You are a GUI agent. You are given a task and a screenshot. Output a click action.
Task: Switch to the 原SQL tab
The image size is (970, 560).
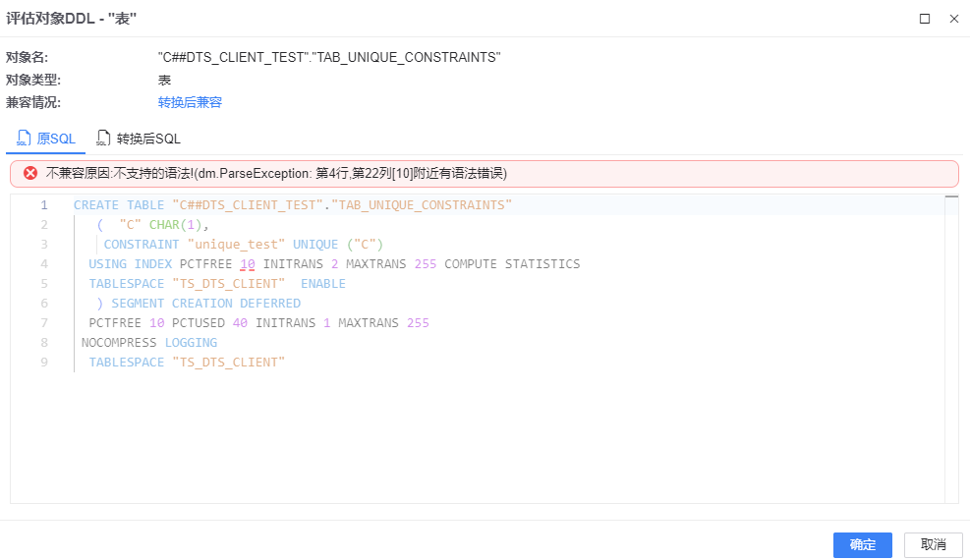[x=46, y=139]
